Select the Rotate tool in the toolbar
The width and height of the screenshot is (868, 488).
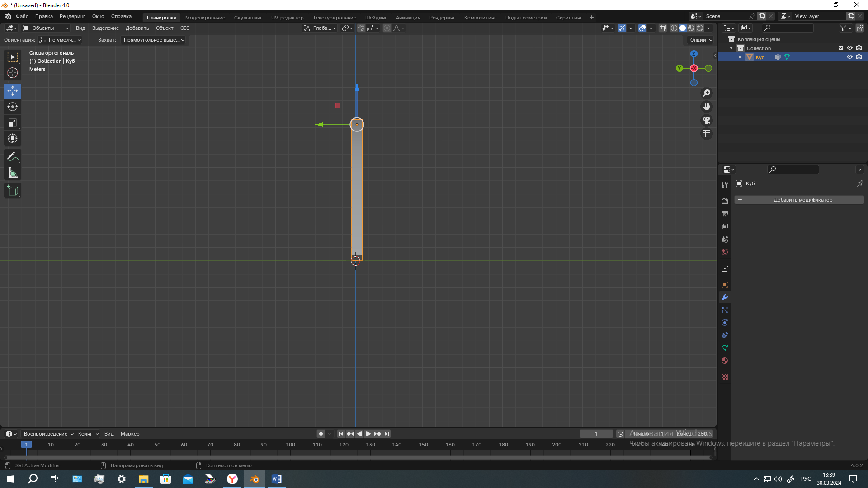pos(13,107)
